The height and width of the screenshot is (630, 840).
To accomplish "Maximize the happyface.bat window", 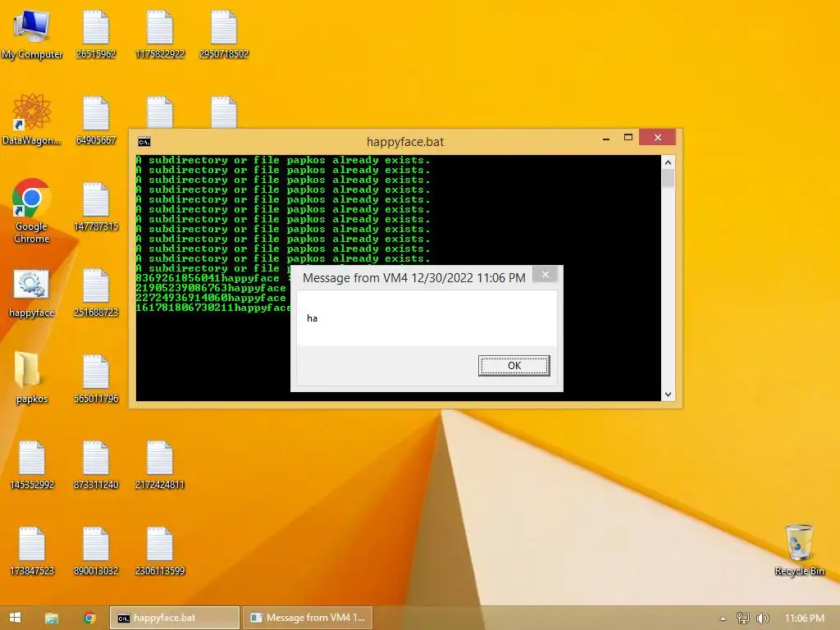I will pyautogui.click(x=628, y=138).
